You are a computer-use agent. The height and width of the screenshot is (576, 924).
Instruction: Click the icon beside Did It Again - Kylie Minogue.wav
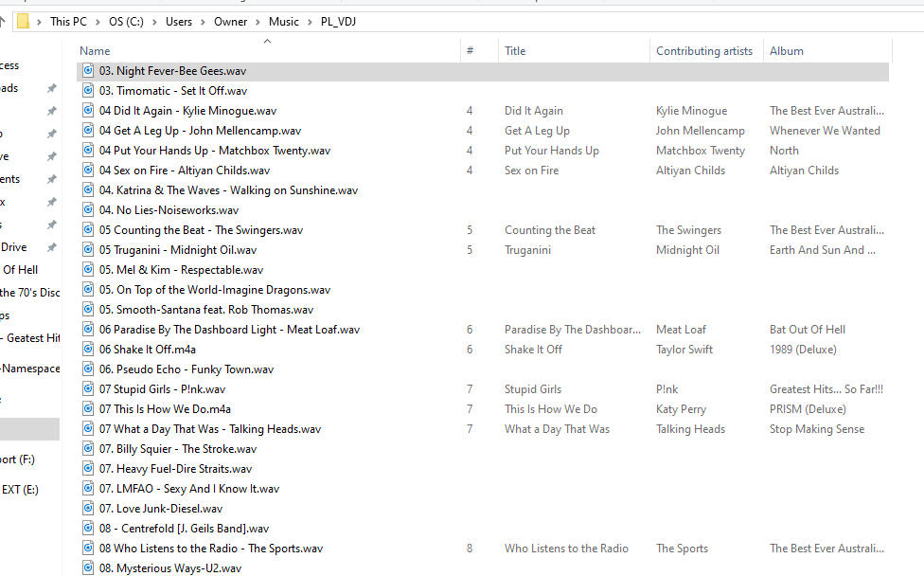click(88, 110)
